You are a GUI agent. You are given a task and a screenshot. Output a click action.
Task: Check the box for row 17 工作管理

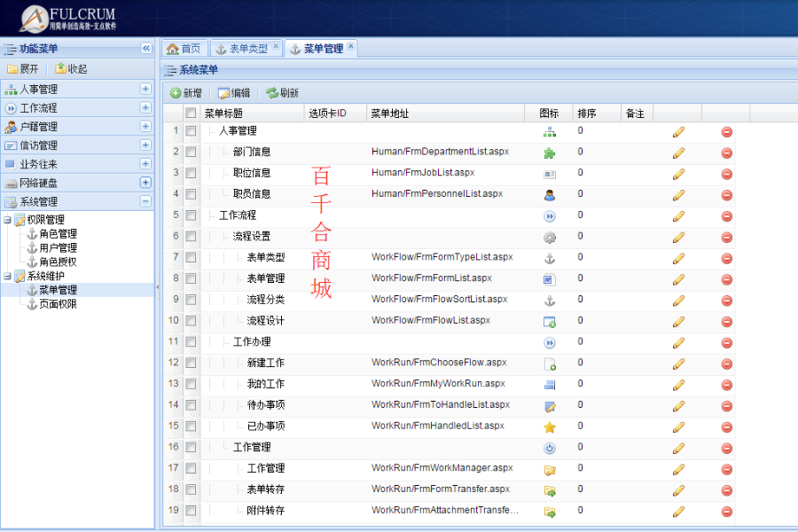[x=191, y=468]
